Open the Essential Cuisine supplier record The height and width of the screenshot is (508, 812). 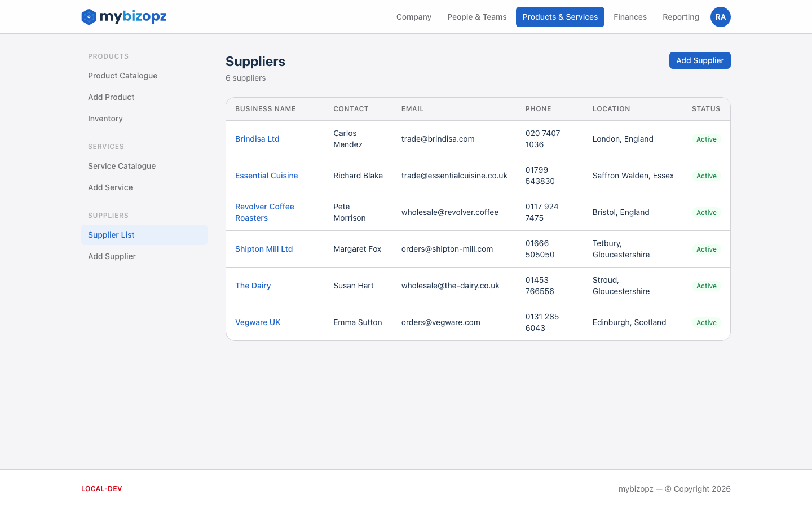coord(266,176)
